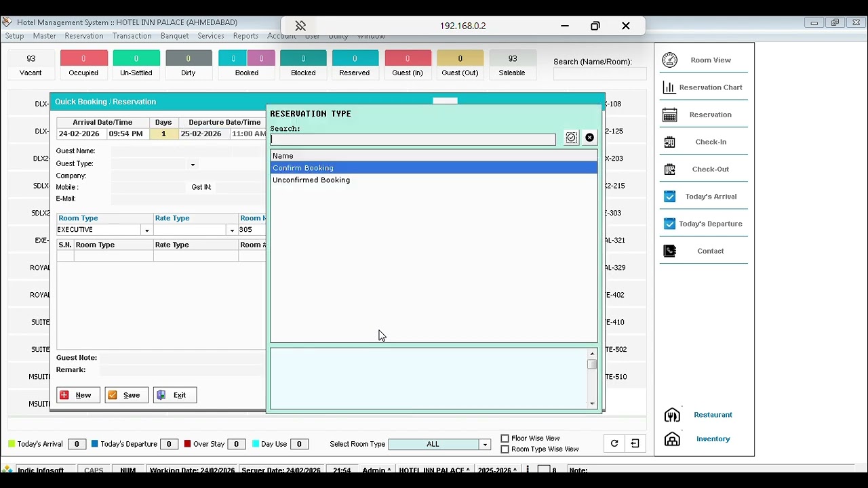Click the Booked count tile
This screenshot has width=868, height=488.
tap(246, 65)
